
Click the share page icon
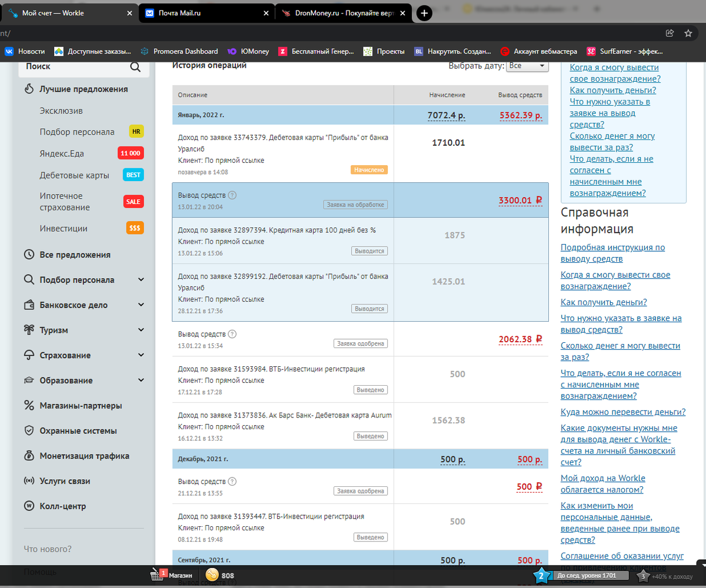(x=670, y=34)
